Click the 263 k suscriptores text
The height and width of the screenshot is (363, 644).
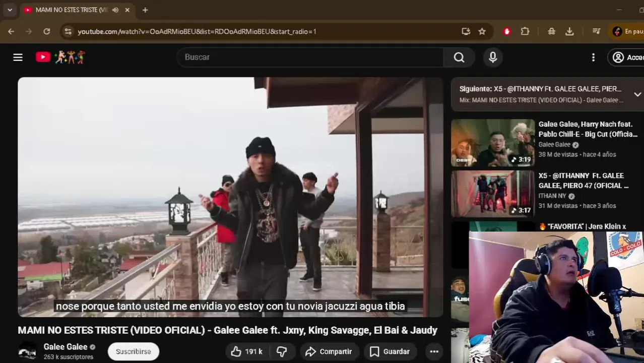69,357
